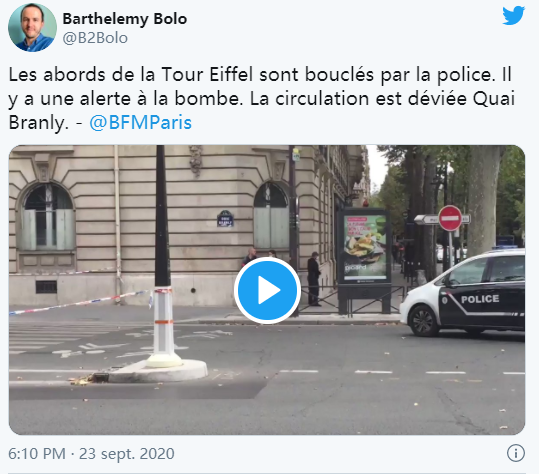The image size is (539, 474).
Task: Click the arched window at video left
Action: (x=46, y=217)
